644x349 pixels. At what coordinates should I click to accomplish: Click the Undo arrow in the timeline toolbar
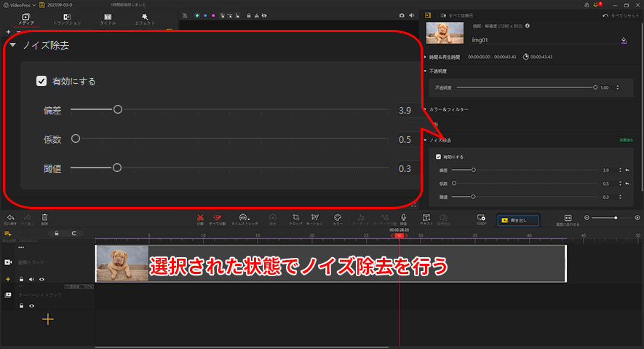click(10, 217)
